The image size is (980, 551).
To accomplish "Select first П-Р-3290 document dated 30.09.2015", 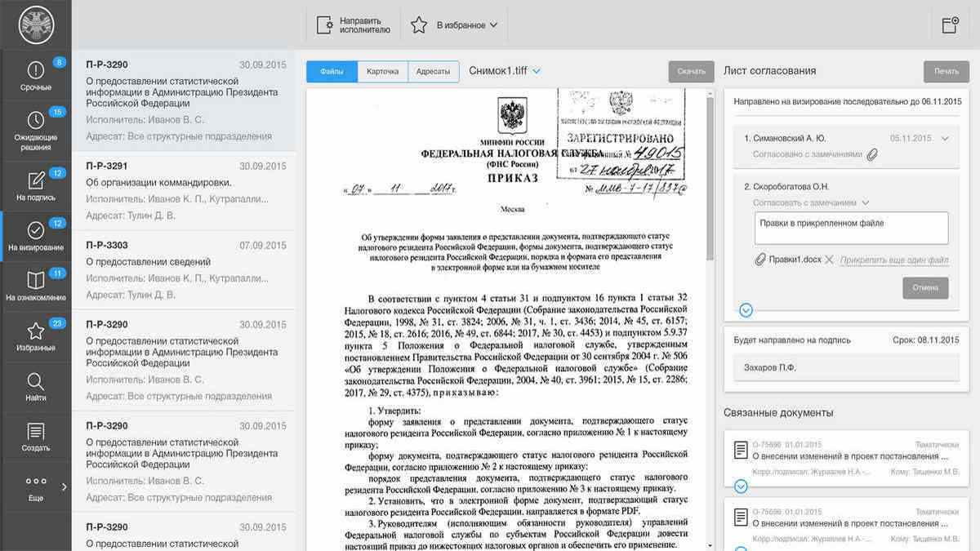I will tap(184, 102).
